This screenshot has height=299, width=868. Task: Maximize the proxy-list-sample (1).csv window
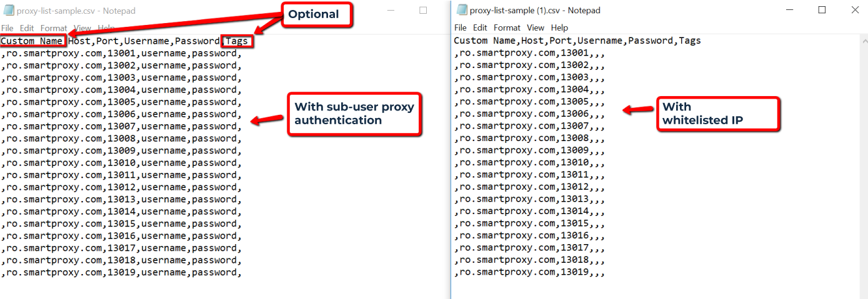coord(822,10)
